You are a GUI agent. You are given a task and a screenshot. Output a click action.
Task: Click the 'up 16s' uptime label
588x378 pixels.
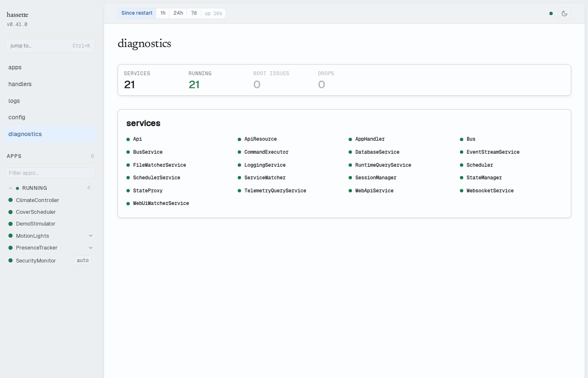[213, 13]
